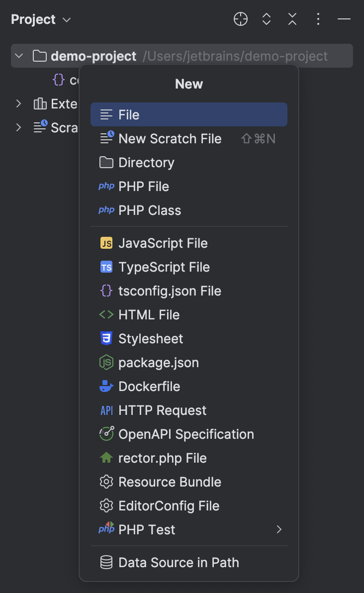
Task: Click the green house rector.php icon
Action: pyautogui.click(x=106, y=458)
